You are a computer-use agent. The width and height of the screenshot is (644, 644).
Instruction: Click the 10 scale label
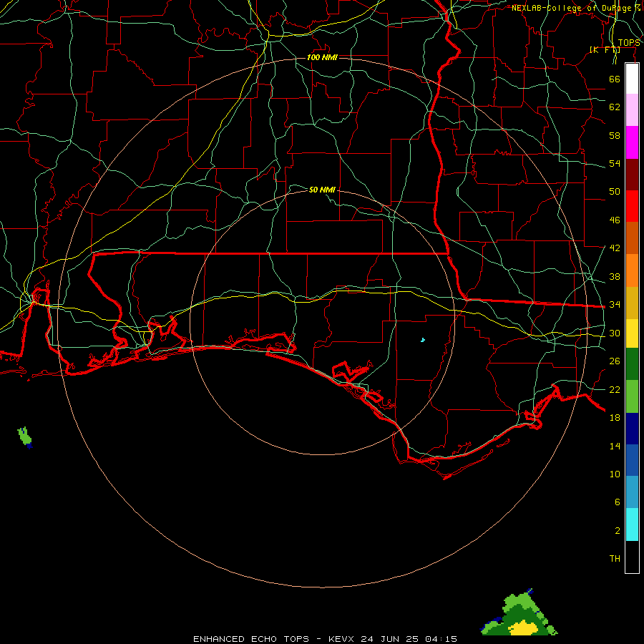(615, 474)
